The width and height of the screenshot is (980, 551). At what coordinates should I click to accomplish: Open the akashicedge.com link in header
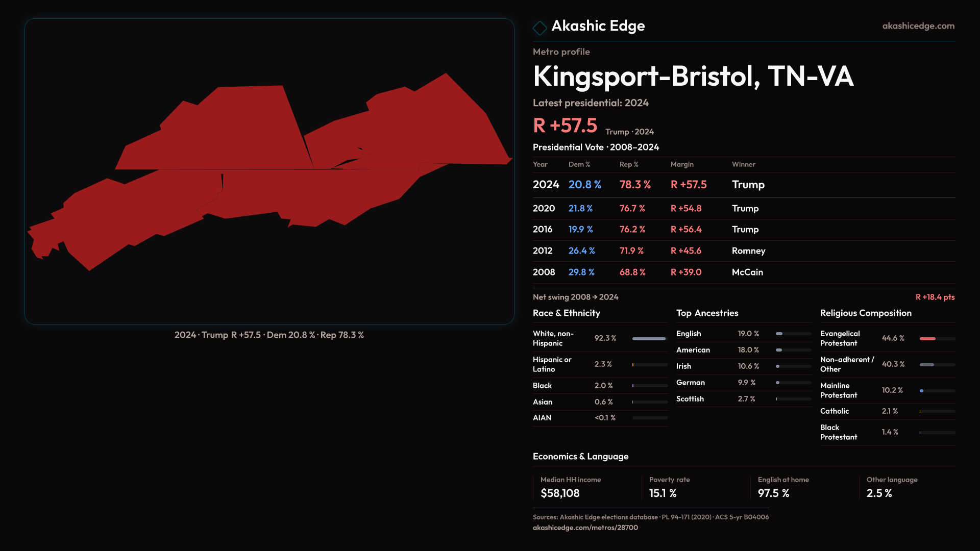tap(918, 26)
